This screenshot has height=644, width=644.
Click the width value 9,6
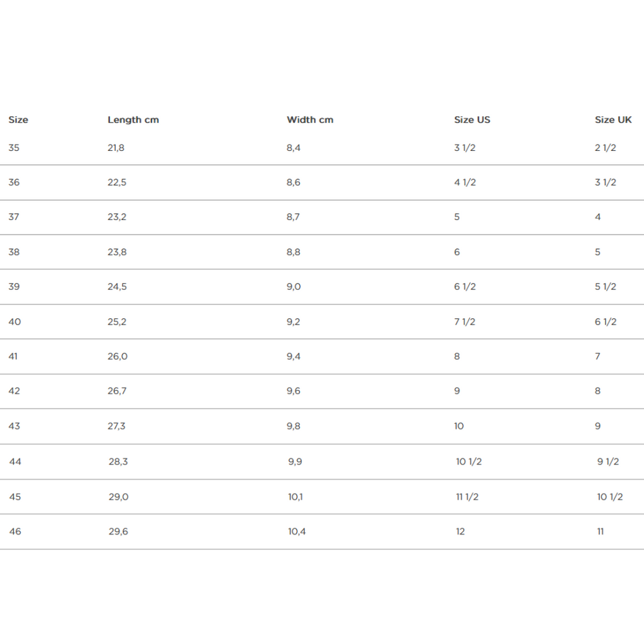294,391
